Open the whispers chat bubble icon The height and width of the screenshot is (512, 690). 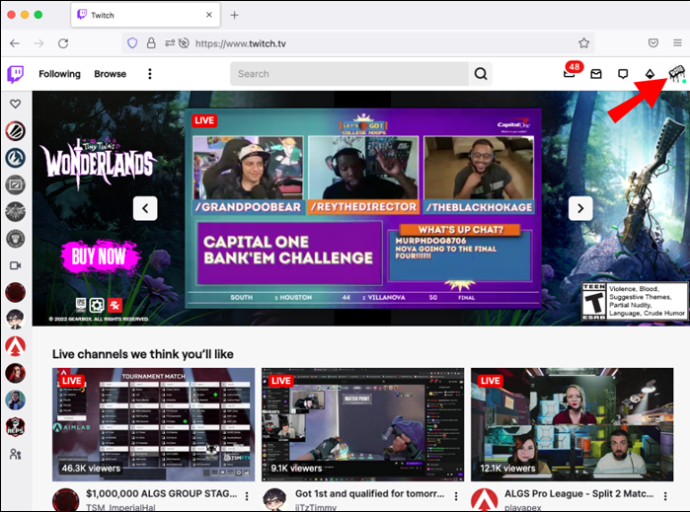pyautogui.click(x=623, y=74)
